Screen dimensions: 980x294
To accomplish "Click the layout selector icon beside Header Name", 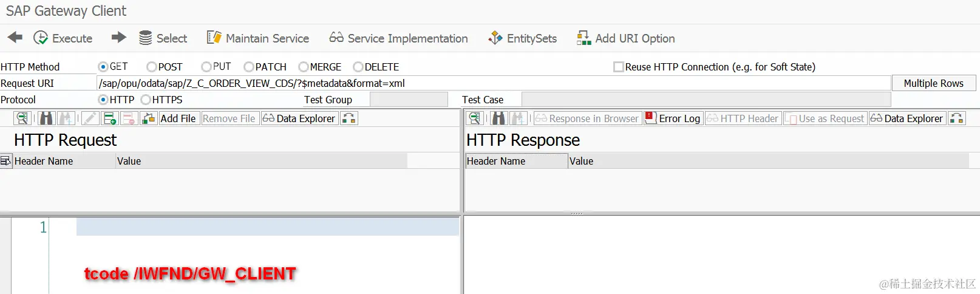I will (6, 161).
